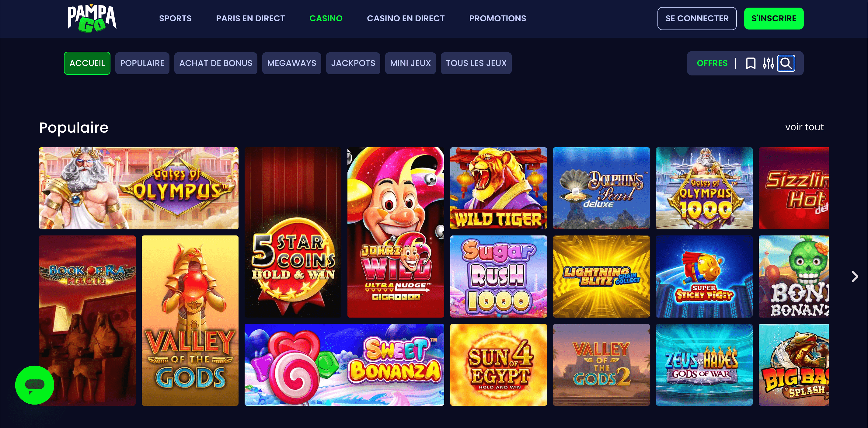
Task: Select the Tous les Jeux tab
Action: point(476,63)
